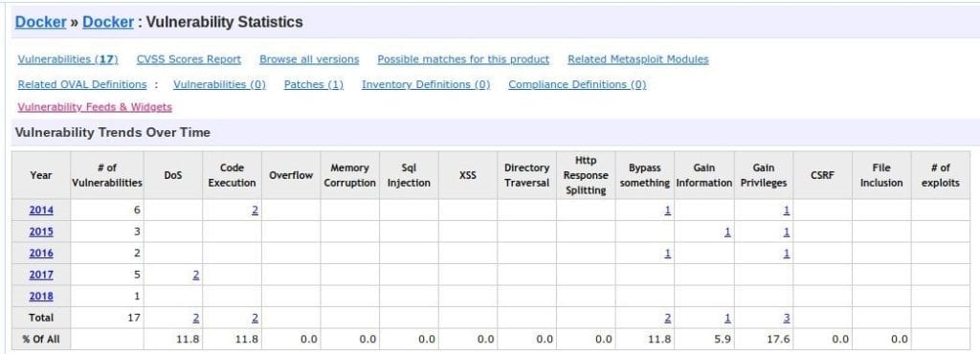This screenshot has height=354, width=980.
Task: Click the Gain Information column header
Action: [x=703, y=175]
